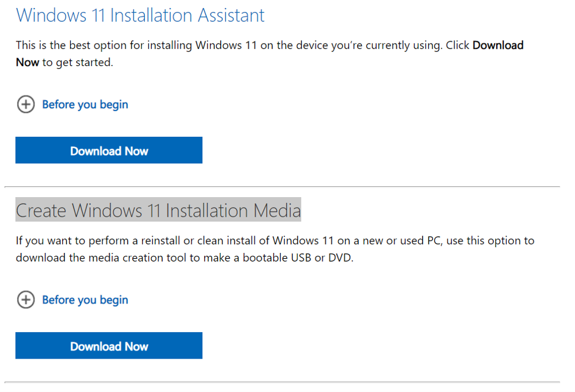Download Now for Create Installation Media
Screen dimensions: 575x392
click(x=109, y=346)
